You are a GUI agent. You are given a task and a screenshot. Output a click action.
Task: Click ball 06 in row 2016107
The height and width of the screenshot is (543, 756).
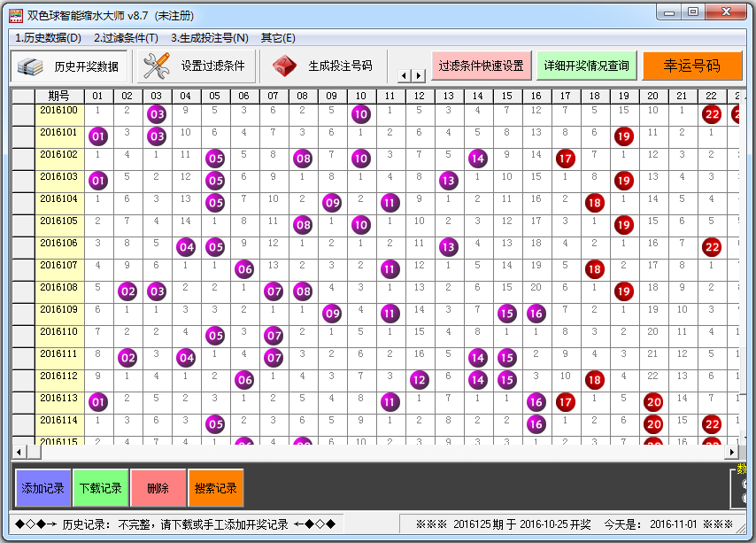click(245, 269)
